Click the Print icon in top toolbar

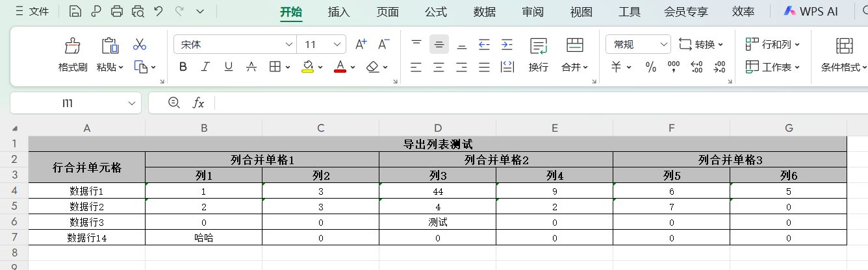point(117,11)
